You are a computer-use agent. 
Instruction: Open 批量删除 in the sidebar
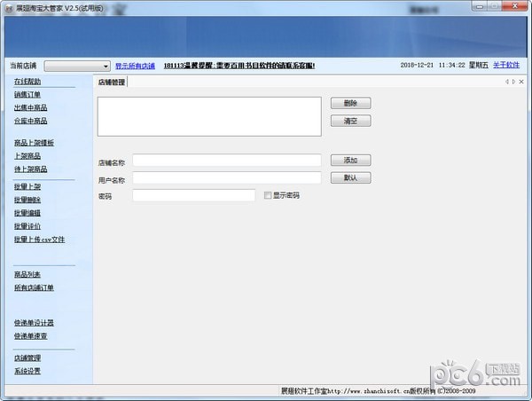pos(27,200)
